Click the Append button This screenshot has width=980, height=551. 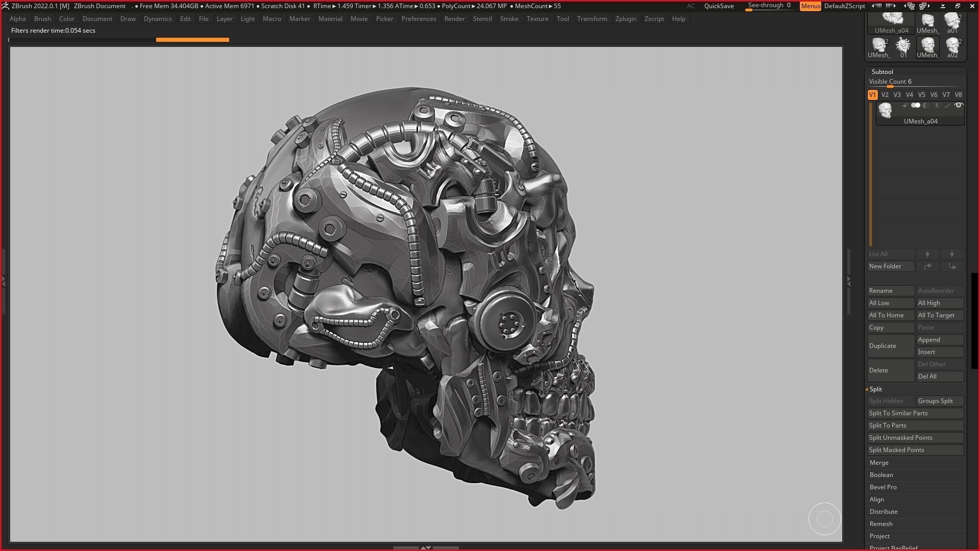[940, 340]
